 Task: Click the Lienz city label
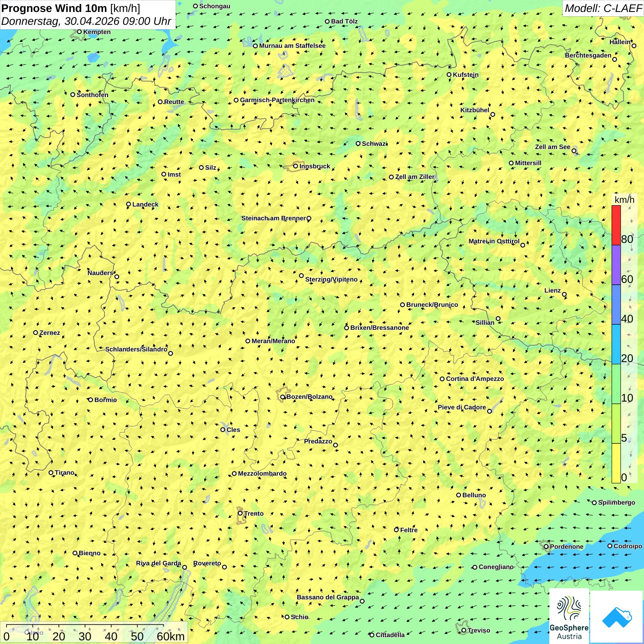click(552, 290)
